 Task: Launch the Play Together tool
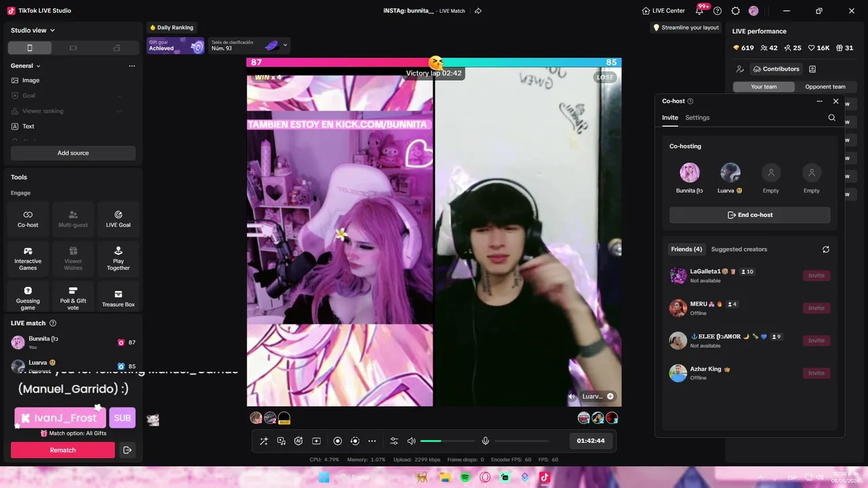click(x=118, y=258)
